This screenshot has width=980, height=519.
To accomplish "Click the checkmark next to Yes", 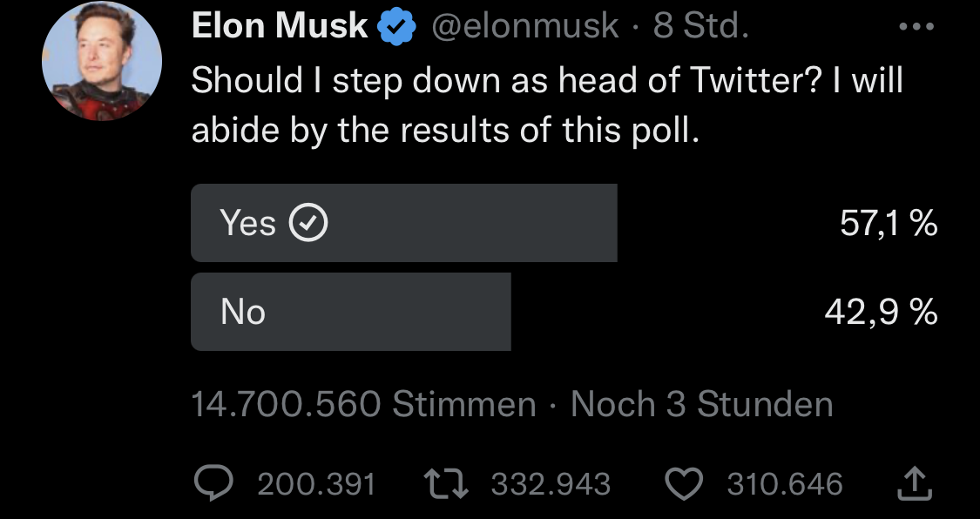I will (307, 225).
